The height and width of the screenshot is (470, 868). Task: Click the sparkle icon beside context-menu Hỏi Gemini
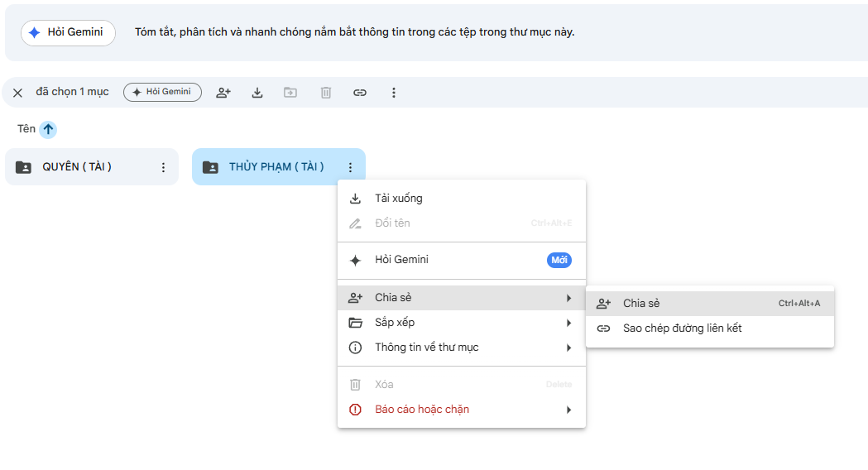356,260
